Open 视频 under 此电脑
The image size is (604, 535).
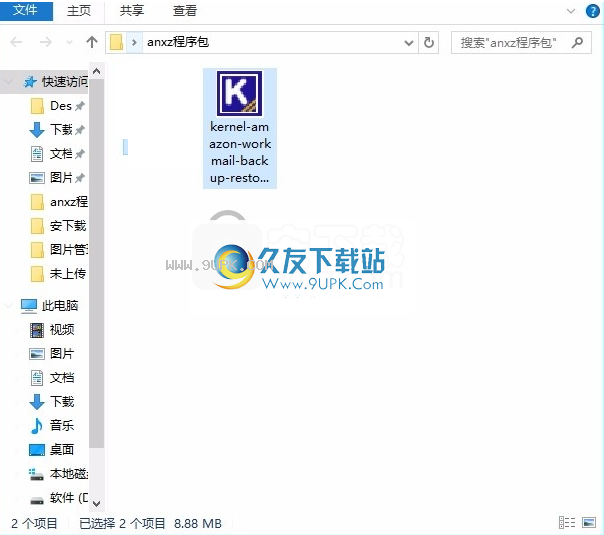[62, 330]
